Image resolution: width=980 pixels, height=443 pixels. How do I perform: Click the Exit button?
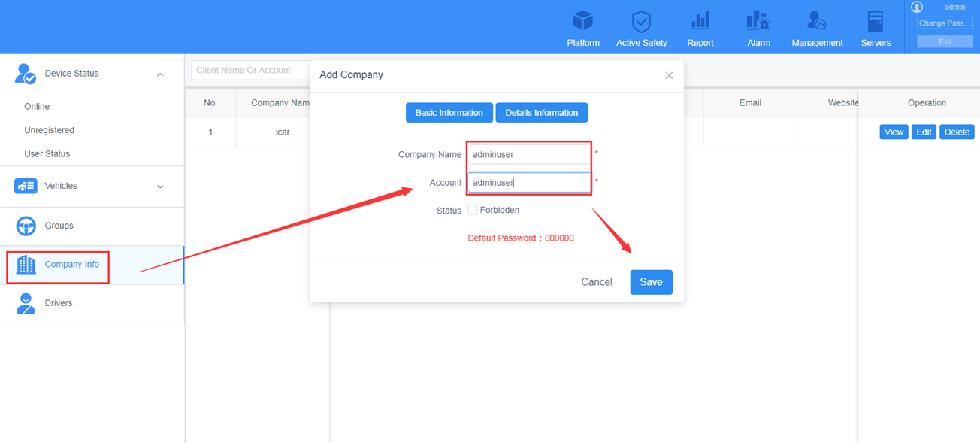coord(945,42)
